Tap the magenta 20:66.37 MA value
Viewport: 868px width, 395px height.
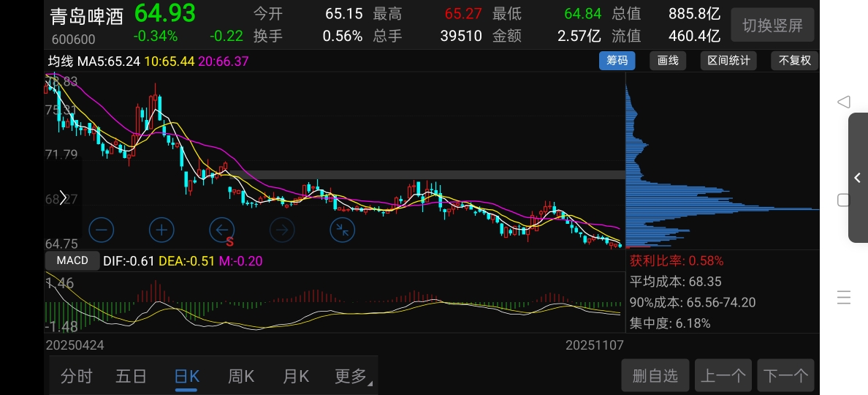tap(223, 61)
